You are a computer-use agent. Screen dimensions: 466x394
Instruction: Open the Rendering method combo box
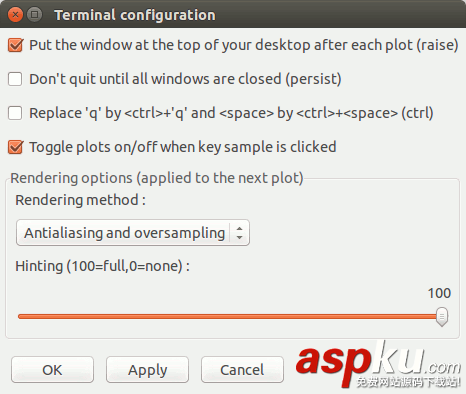133,233
